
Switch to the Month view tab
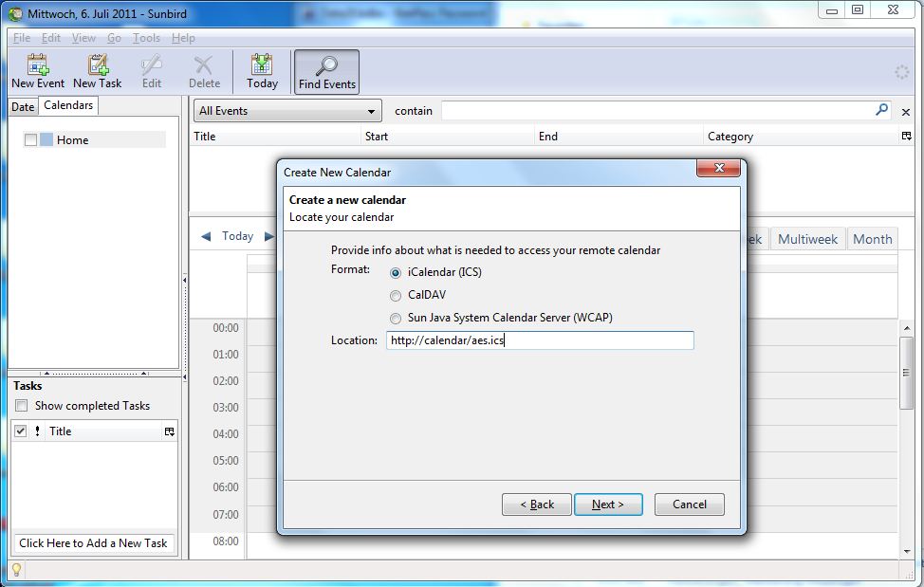(x=872, y=239)
